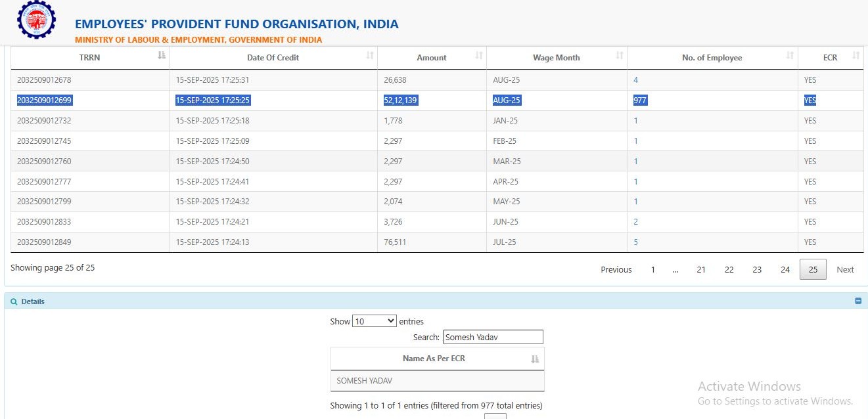This screenshot has width=868, height=419.
Task: Open employee count 5 for JUL-25
Action: coord(635,242)
